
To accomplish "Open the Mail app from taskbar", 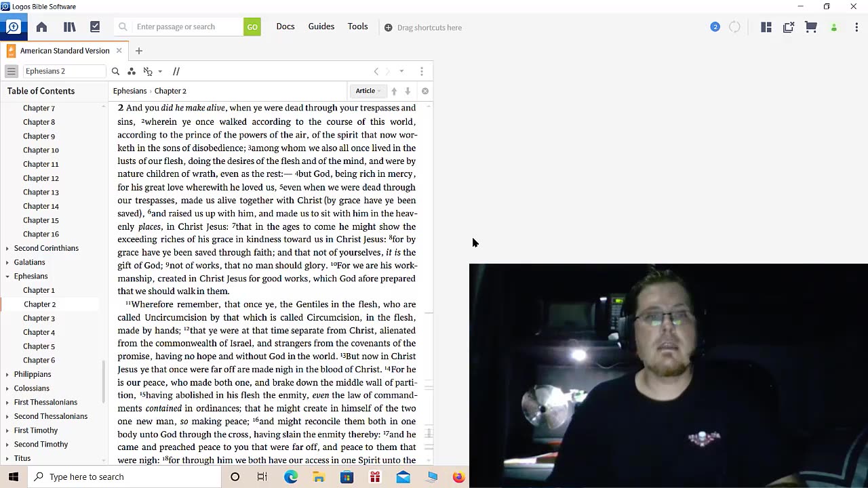I will coord(403,477).
